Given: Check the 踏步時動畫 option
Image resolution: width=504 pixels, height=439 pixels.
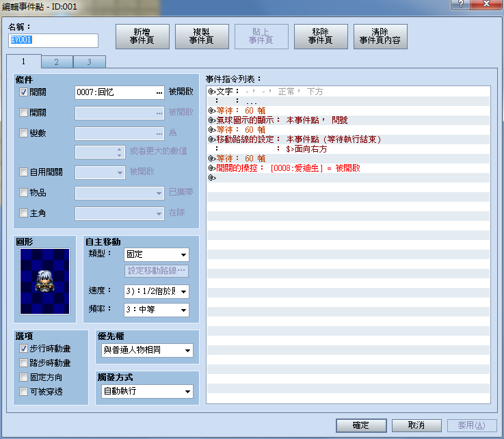Looking at the screenshot, I should click(x=23, y=363).
